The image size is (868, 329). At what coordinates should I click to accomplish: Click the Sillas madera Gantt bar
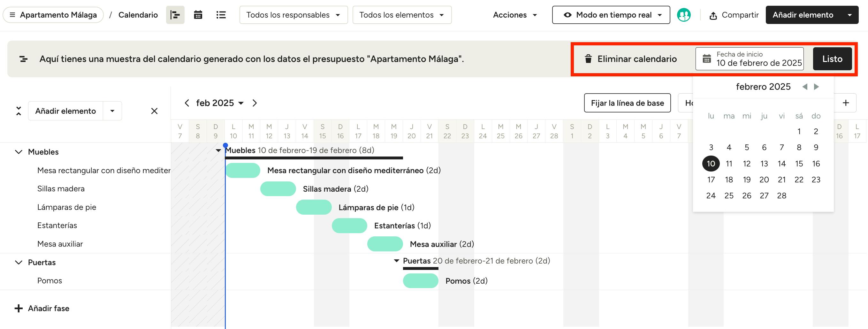click(278, 189)
